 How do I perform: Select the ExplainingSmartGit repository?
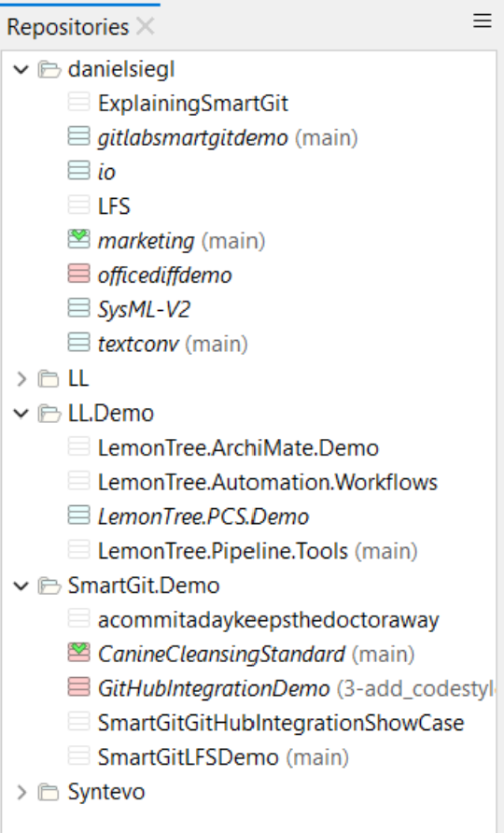pyautogui.click(x=193, y=103)
